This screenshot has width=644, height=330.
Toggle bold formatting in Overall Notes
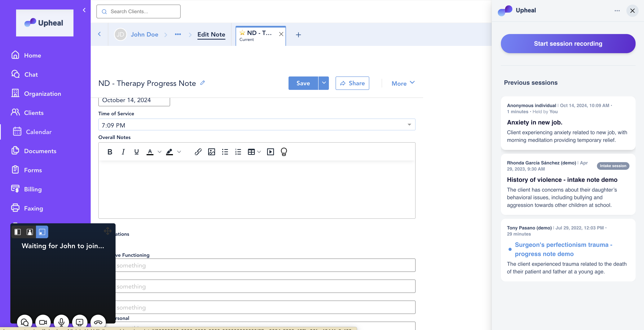110,152
